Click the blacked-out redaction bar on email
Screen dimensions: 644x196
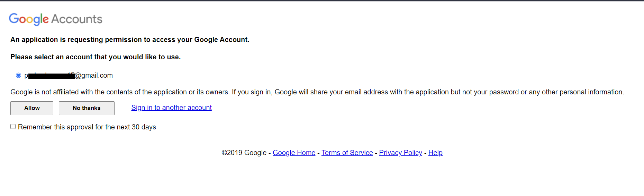52,76
